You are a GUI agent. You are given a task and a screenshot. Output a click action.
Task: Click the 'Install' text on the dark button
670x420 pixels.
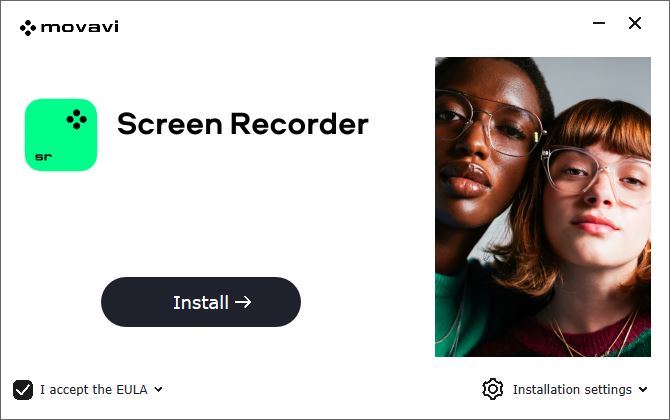click(201, 303)
